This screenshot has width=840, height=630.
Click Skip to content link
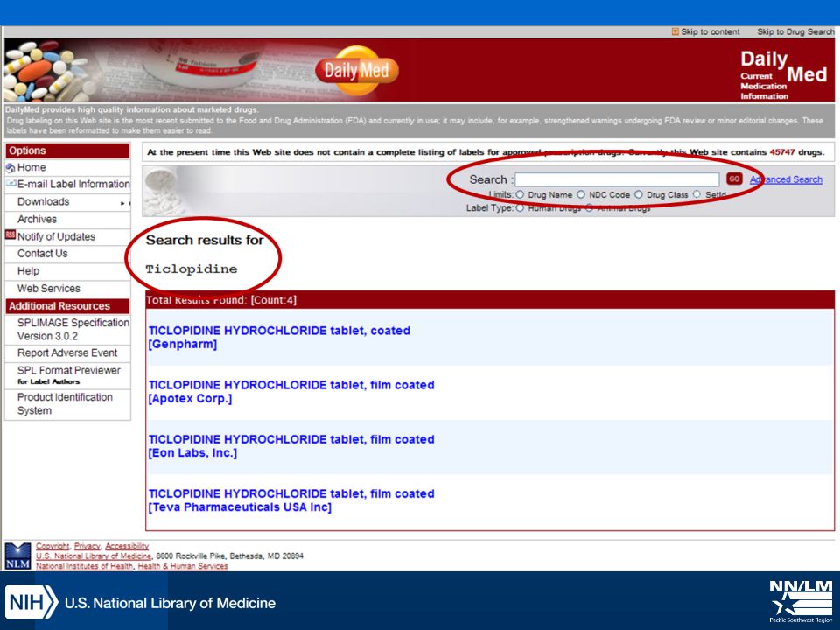(710, 31)
